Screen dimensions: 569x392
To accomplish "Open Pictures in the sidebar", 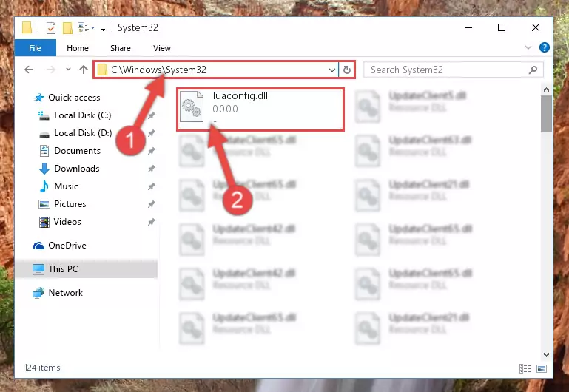I will [70, 204].
